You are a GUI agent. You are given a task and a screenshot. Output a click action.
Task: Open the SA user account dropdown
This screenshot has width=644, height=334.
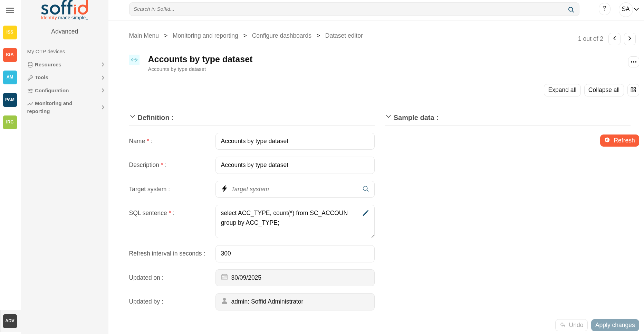629,9
